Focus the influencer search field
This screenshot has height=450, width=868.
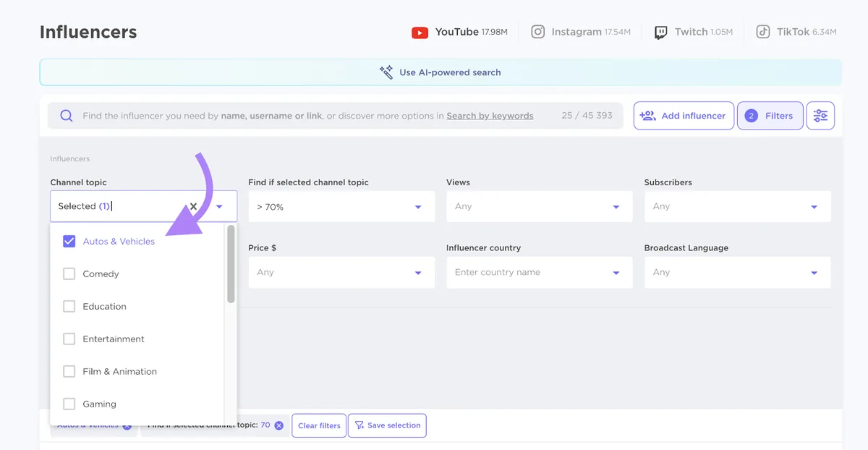[x=336, y=116]
